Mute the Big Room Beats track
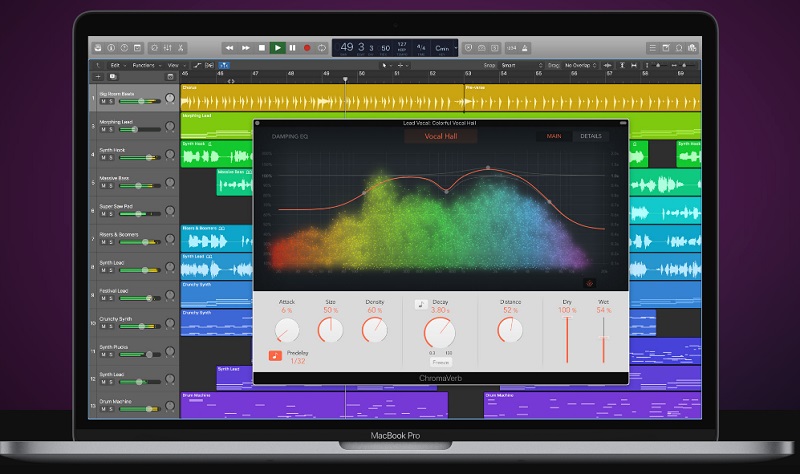 click(102, 101)
